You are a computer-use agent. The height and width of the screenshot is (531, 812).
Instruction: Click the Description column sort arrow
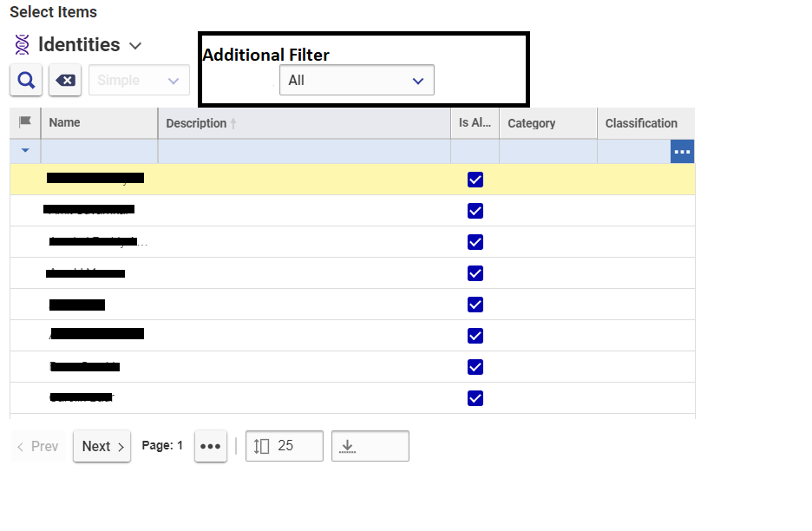[233, 124]
